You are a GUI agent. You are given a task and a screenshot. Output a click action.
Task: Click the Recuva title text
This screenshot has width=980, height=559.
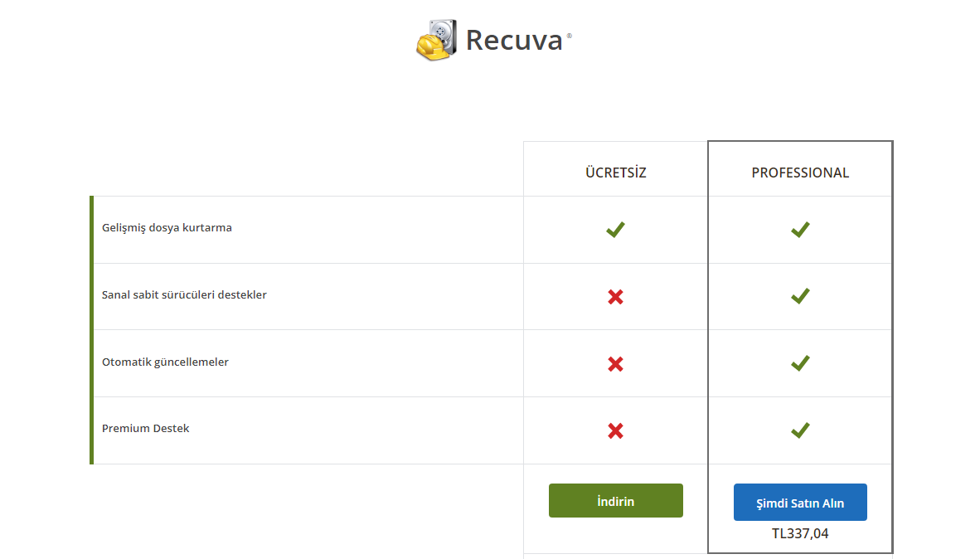click(514, 40)
